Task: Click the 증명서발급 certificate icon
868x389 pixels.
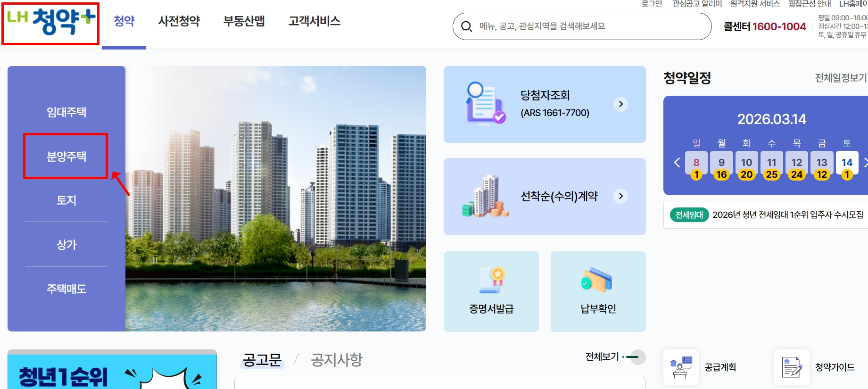Action: pyautogui.click(x=492, y=280)
